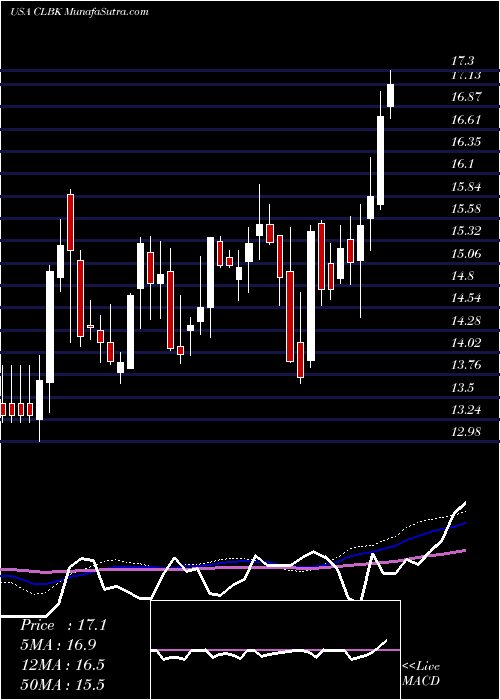Click the '12MA : 16.5' readout

(62, 664)
